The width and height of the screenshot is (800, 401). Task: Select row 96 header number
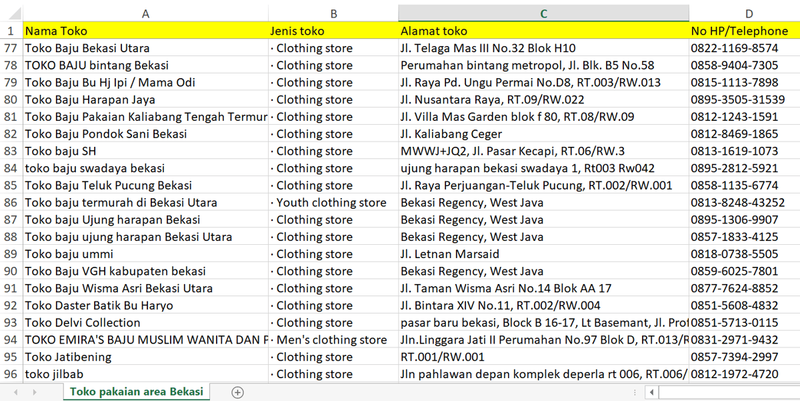[11, 374]
